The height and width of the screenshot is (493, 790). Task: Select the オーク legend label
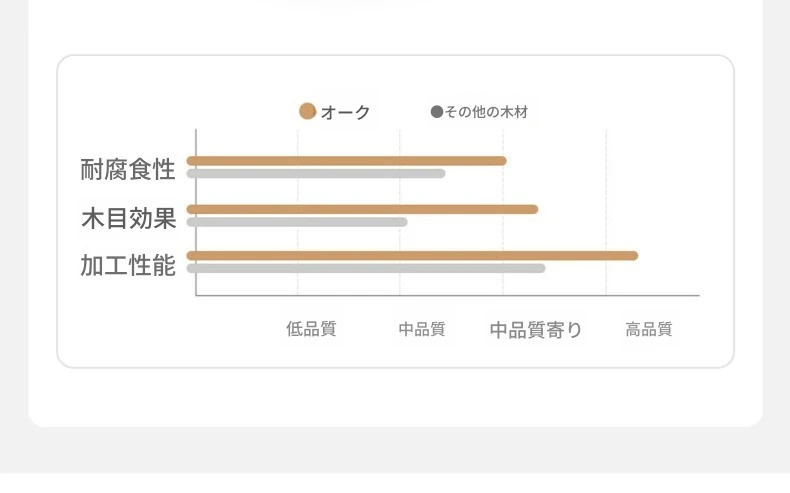coord(346,112)
